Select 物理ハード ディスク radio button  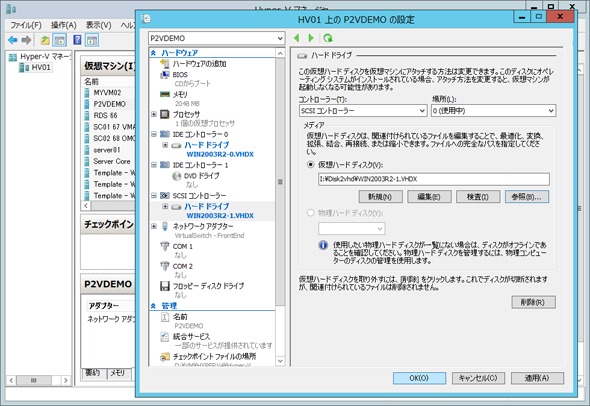tap(310, 213)
